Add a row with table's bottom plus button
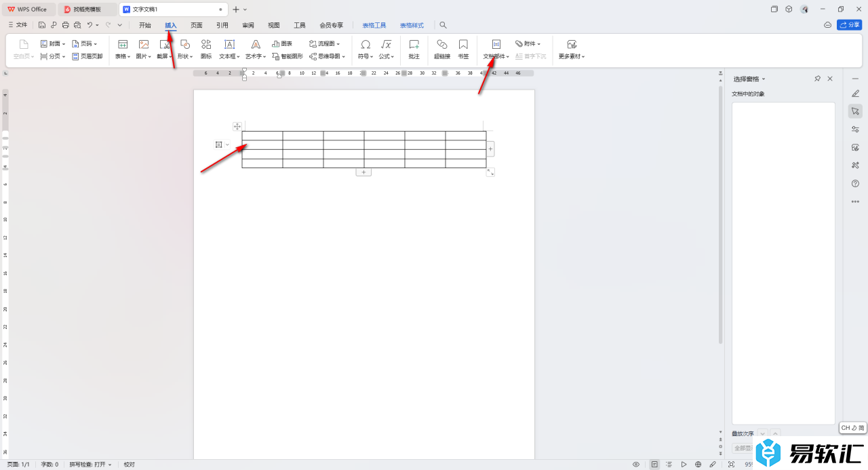The image size is (868, 470). point(363,172)
